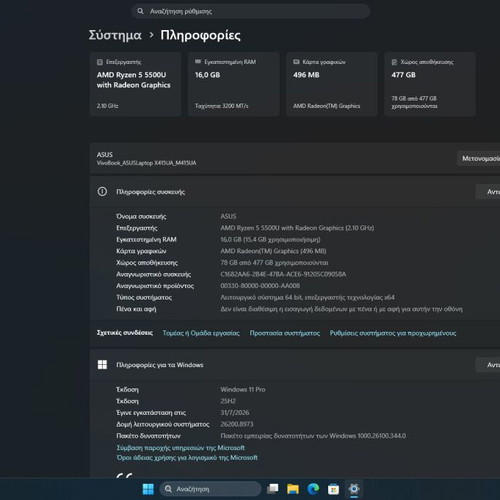Viewport: 500px width, 500px height.
Task: Open 'Σύμβαση παροχής υπηρεσιών της Microsoft' link
Action: [x=181, y=447]
